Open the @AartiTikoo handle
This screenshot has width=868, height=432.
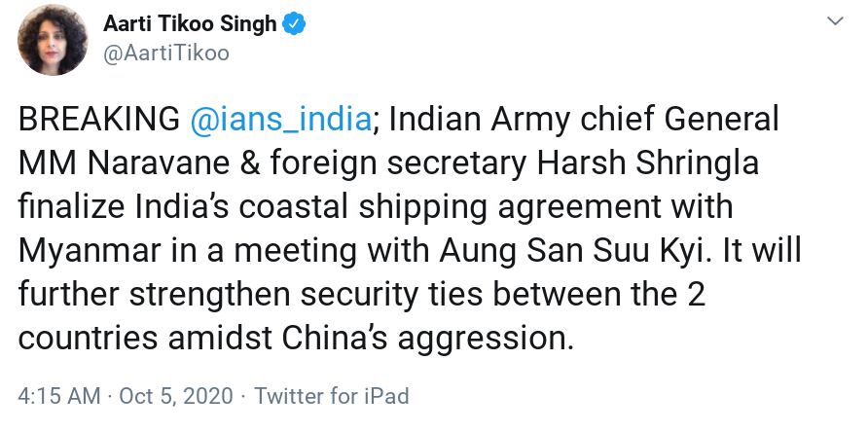click(x=166, y=53)
